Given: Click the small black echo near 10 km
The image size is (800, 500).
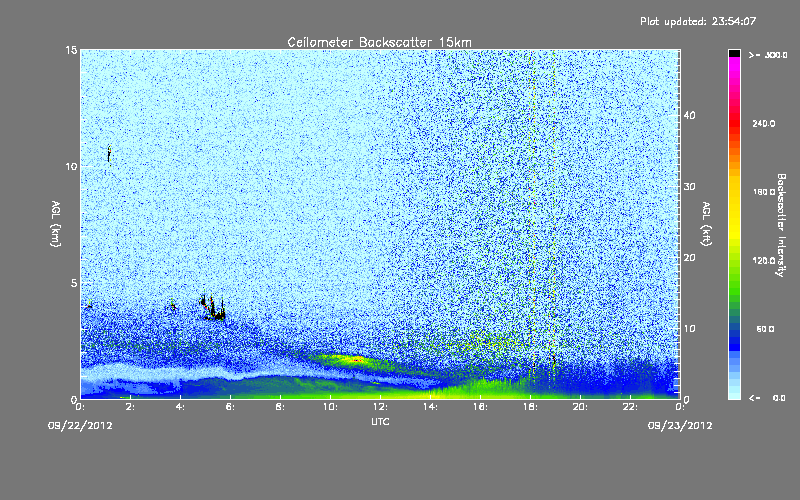Looking at the screenshot, I should (109, 154).
